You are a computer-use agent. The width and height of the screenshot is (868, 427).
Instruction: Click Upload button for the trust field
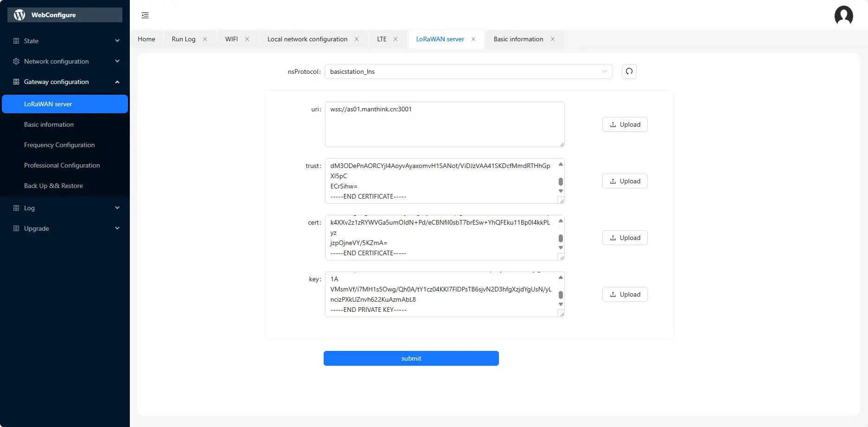625,181
